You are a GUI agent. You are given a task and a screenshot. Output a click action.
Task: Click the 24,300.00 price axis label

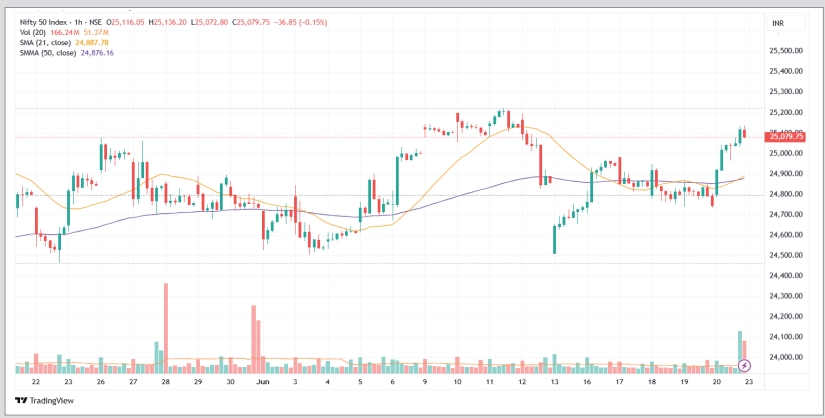pyautogui.click(x=786, y=296)
